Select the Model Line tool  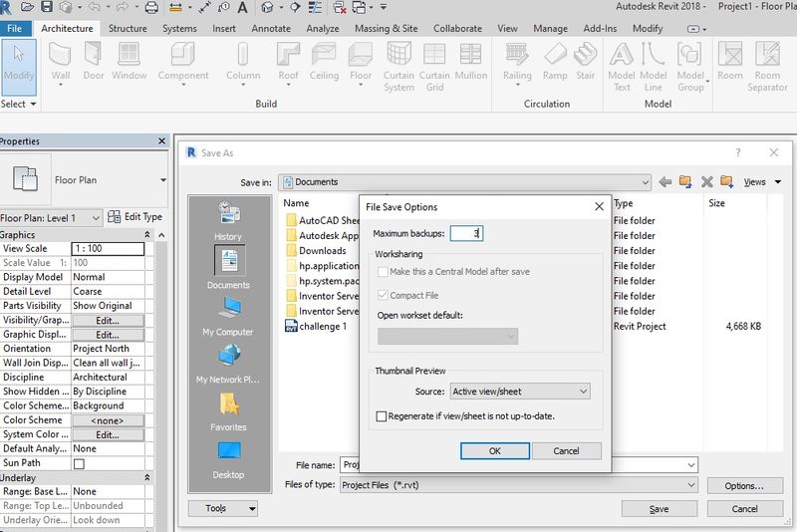654,67
